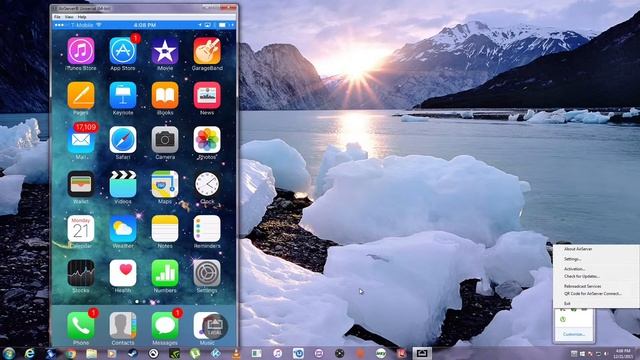Viewport: 640px width, 360px height.
Task: Open the File menu in AirServer
Action: 57,17
